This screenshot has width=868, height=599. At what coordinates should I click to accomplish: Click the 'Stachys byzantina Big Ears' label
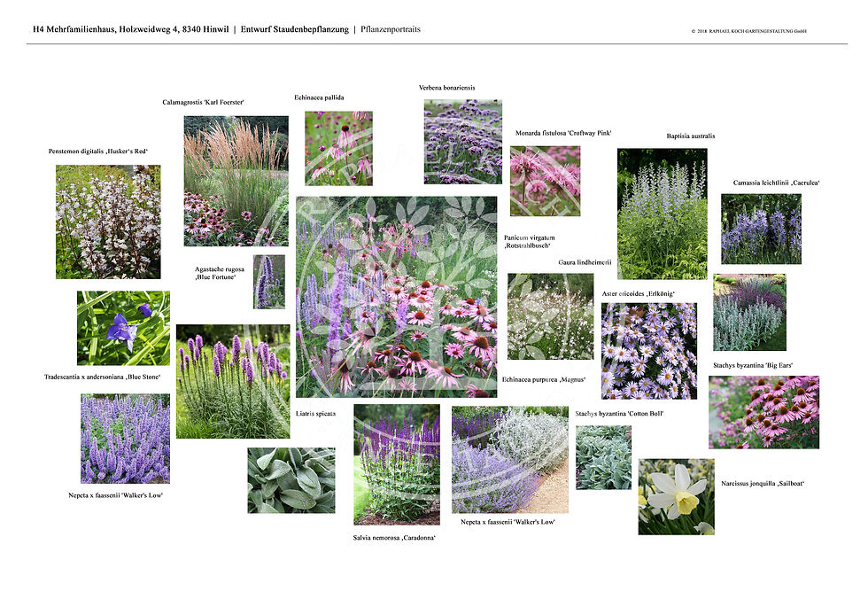click(x=753, y=365)
